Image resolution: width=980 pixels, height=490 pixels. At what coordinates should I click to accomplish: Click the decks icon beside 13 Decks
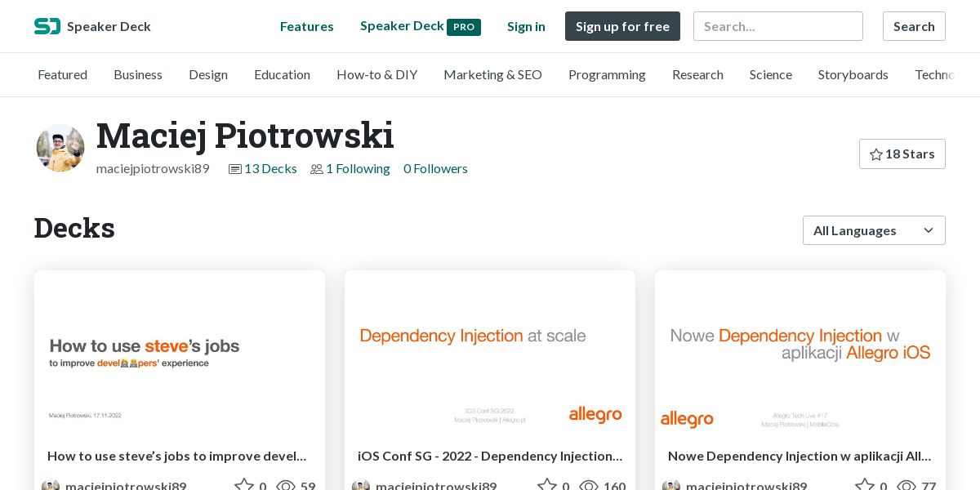click(235, 169)
